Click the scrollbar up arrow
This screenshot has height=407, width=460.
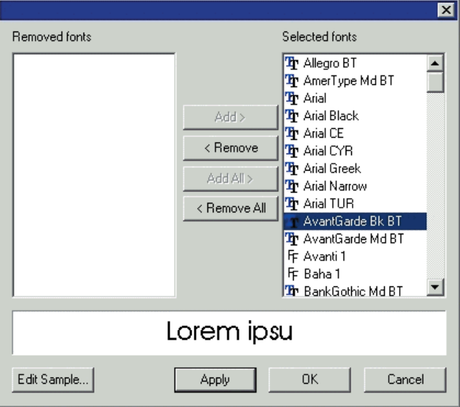click(x=435, y=63)
